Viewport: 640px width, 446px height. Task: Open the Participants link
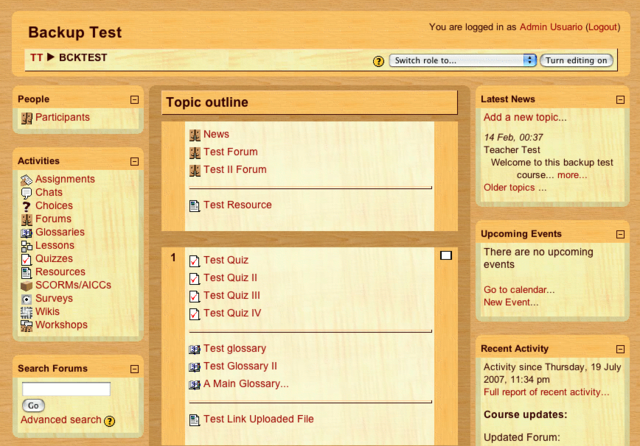coord(62,118)
